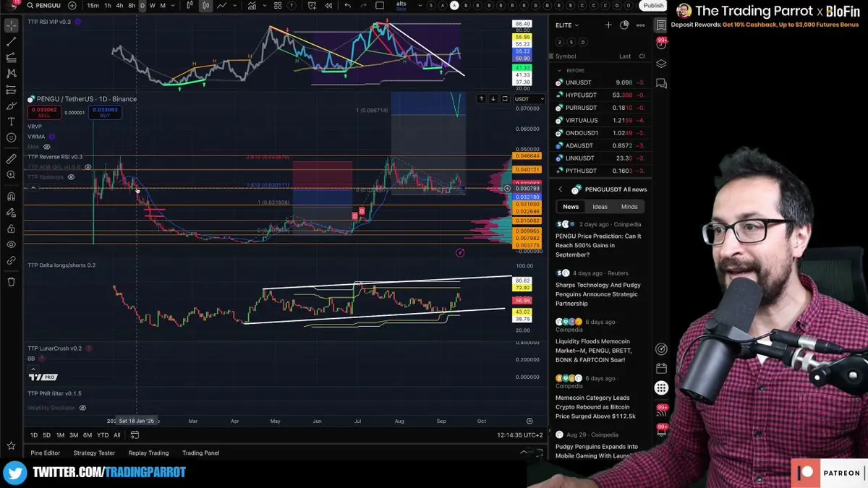The image size is (868, 488).
Task: Open the Fibonacci retracement tools
Action: pyautogui.click(x=11, y=58)
